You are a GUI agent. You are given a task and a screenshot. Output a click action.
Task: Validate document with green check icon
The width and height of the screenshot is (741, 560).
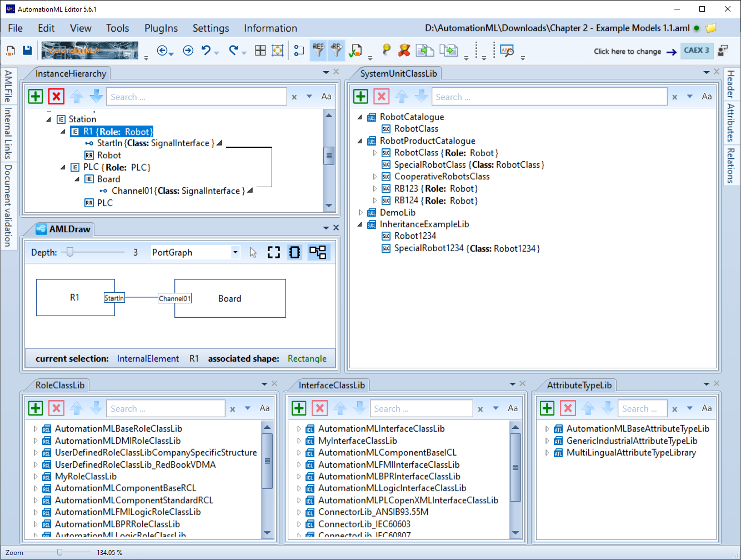tap(355, 51)
